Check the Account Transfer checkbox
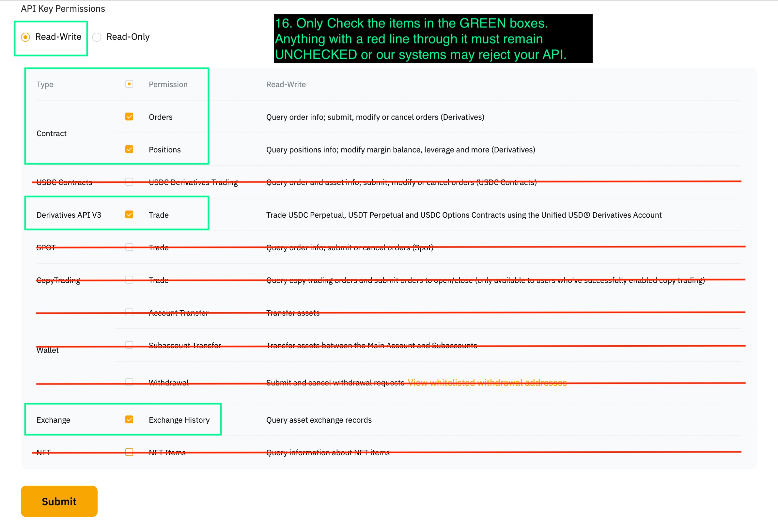Viewport: 778px width, 532px height. tap(129, 312)
